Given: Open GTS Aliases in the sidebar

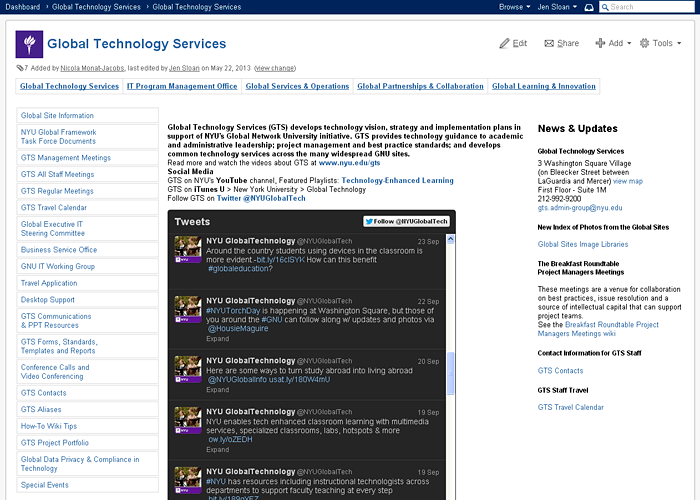Looking at the screenshot, I should pos(41,409).
